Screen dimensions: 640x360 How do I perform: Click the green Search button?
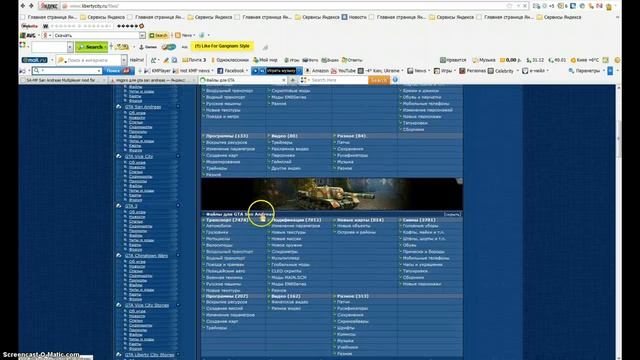coord(91,47)
